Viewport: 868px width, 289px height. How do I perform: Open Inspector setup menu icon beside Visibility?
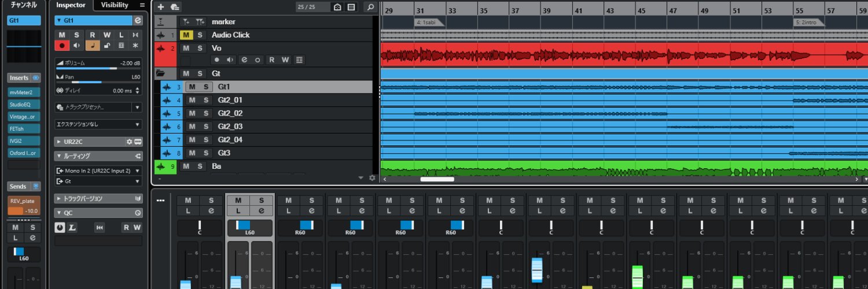pos(142,5)
